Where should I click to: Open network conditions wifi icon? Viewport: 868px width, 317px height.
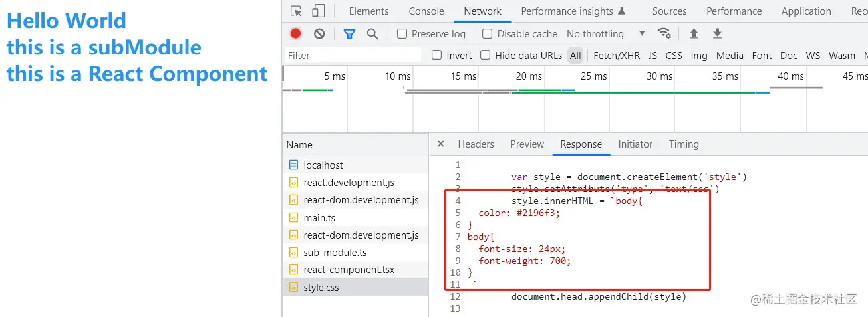664,33
